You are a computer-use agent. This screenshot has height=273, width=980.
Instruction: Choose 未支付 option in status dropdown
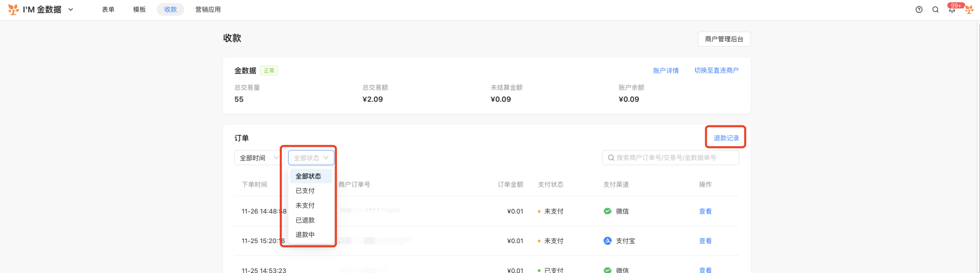(311, 205)
